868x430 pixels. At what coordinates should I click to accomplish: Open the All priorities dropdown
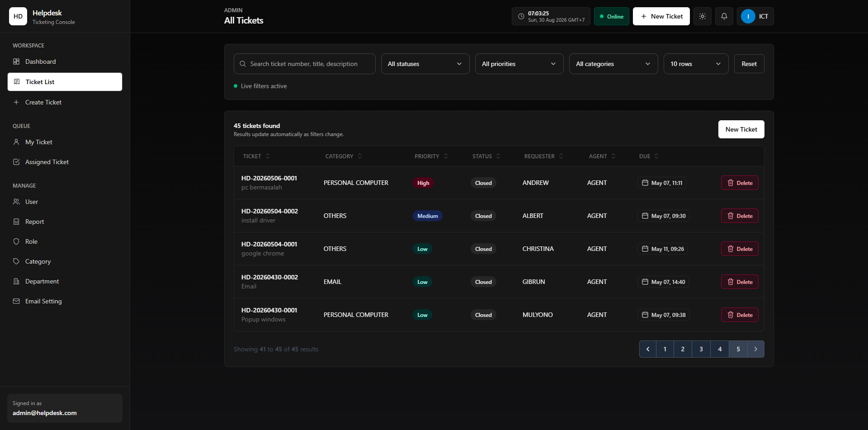point(519,64)
